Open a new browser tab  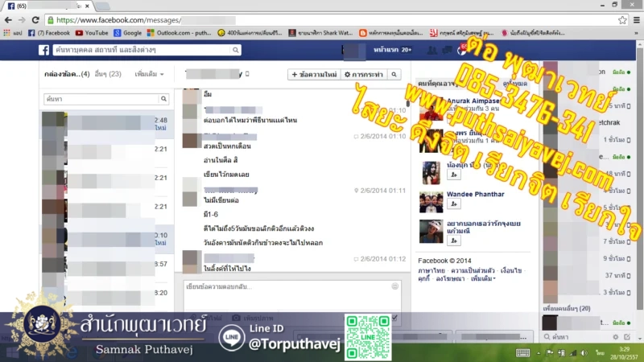pyautogui.click(x=102, y=6)
